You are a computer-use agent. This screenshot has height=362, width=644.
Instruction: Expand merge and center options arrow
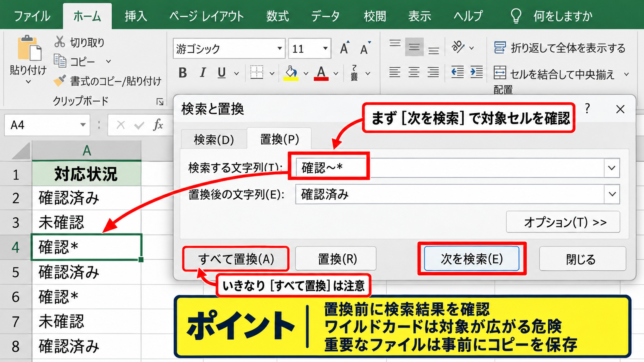(x=627, y=74)
